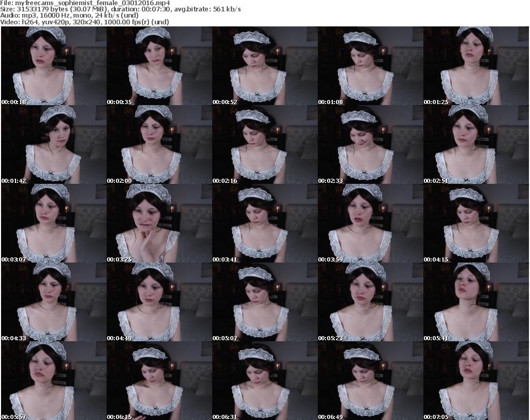The image size is (530, 420).
Task: Select the frame at 00:06:15
Action: (159, 381)
